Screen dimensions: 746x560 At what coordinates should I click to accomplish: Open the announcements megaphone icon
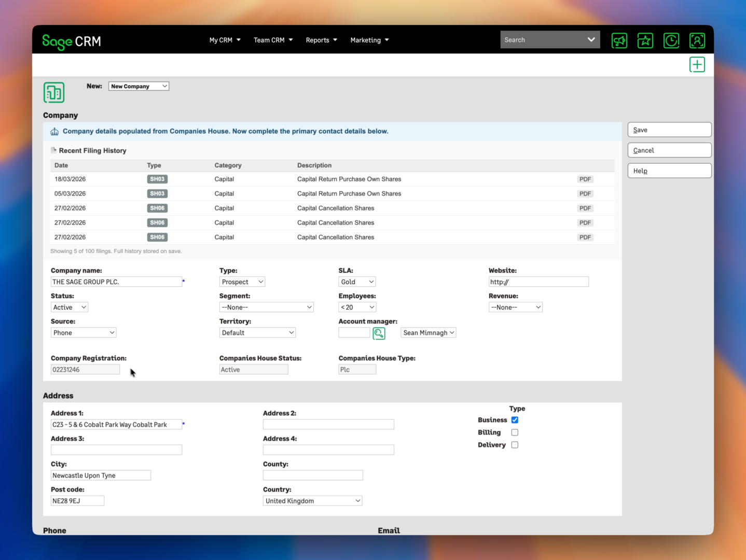[x=619, y=40]
